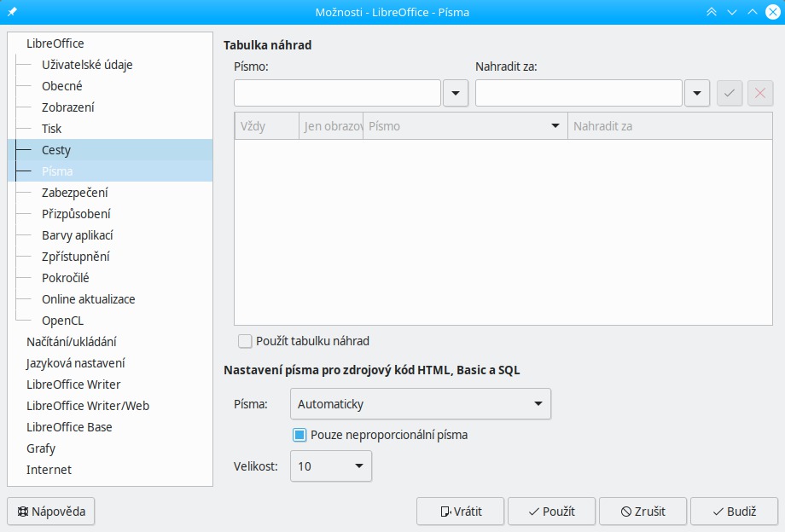Open the 'Pokročilé' options page

tap(66, 278)
